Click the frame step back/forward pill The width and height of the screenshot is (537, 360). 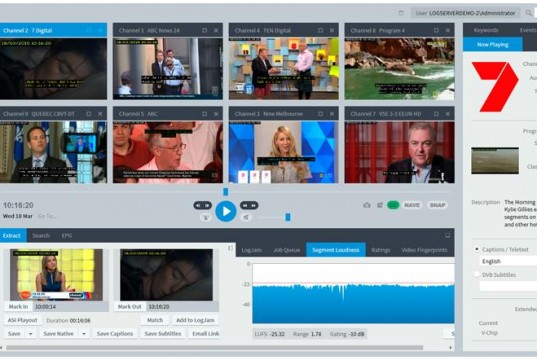pos(202,206)
